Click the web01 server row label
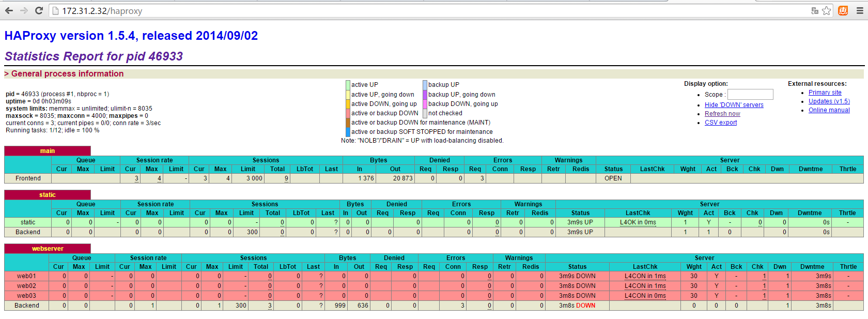The image size is (868, 319). click(x=26, y=276)
